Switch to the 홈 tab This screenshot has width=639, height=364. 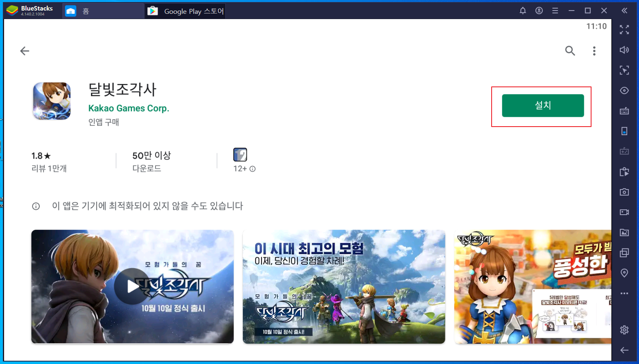(102, 11)
